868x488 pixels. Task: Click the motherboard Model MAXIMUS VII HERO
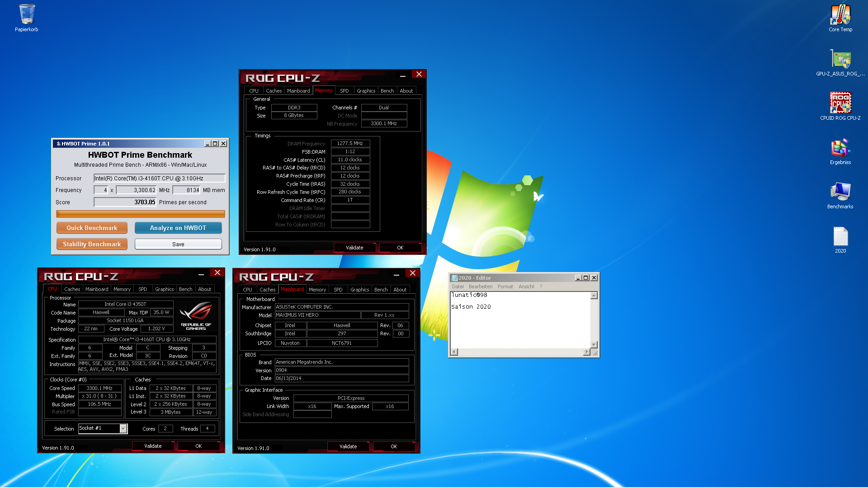tap(317, 315)
